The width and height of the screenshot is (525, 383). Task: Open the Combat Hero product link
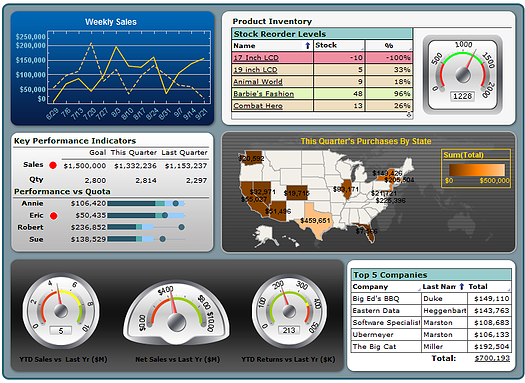pyautogui.click(x=258, y=106)
